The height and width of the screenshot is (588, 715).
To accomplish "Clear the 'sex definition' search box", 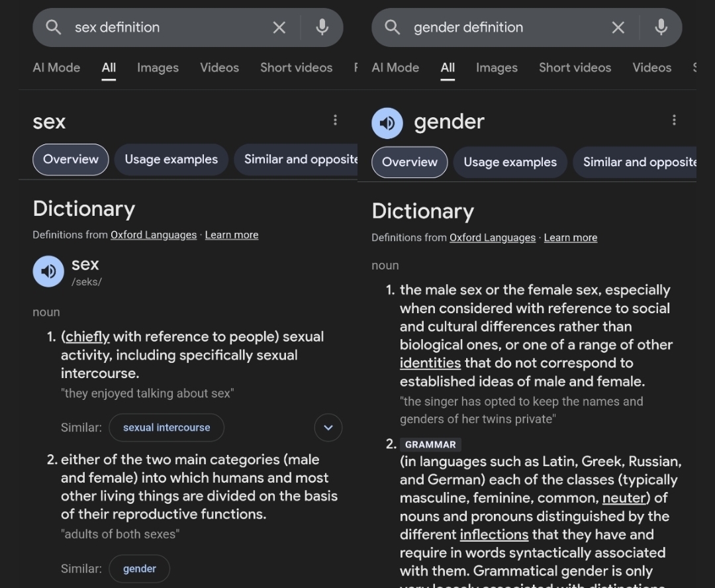I will pos(279,27).
